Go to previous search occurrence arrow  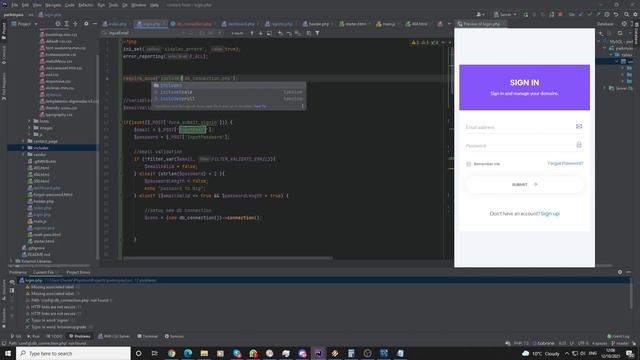tap(252, 33)
